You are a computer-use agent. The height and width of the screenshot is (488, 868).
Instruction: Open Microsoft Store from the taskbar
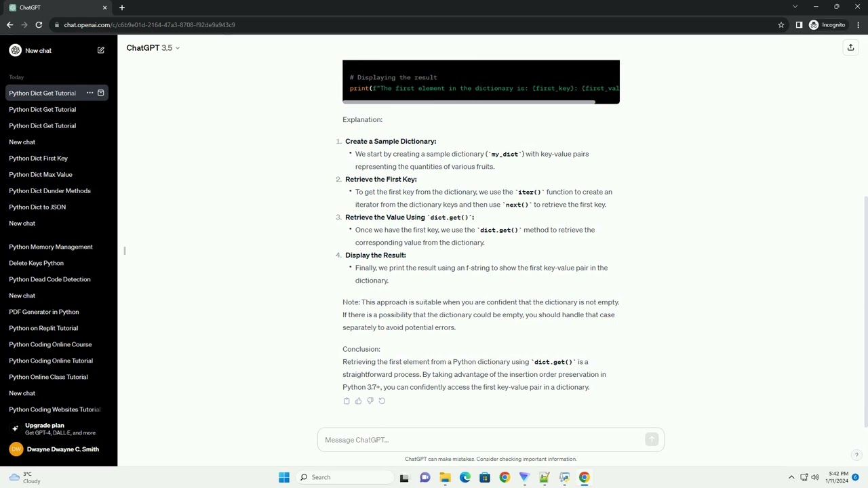(485, 477)
